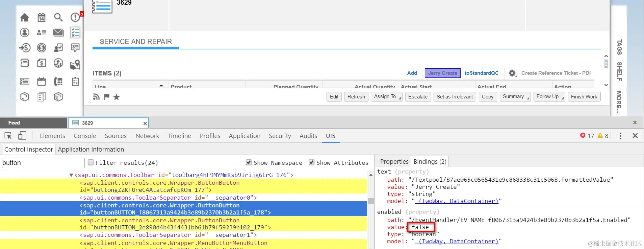Uncheck Show Attributes checkbox
Screen dimensions: 644x249
coord(311,162)
